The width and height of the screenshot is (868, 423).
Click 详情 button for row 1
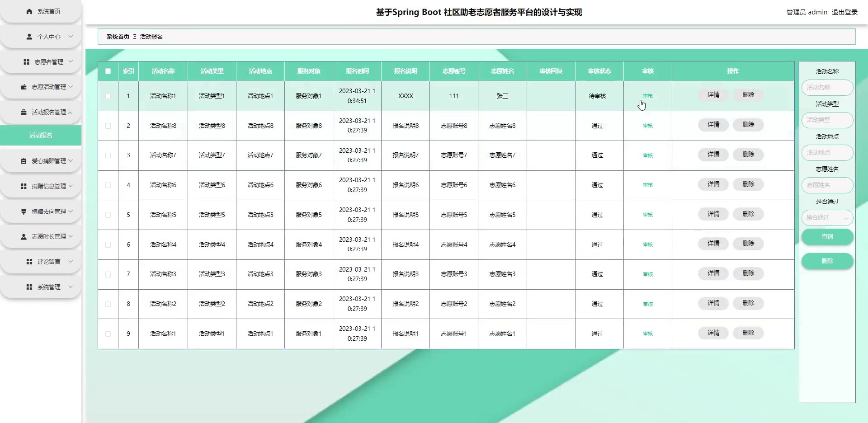[713, 95]
